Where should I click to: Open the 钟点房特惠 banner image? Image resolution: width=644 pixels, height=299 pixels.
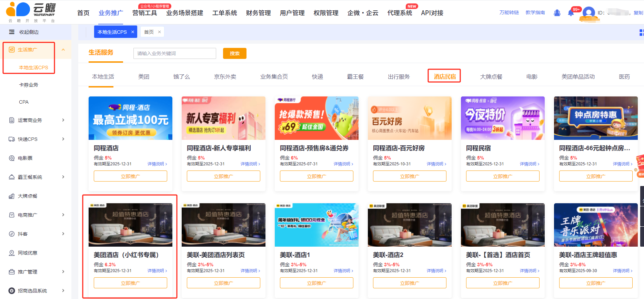pyautogui.click(x=596, y=118)
